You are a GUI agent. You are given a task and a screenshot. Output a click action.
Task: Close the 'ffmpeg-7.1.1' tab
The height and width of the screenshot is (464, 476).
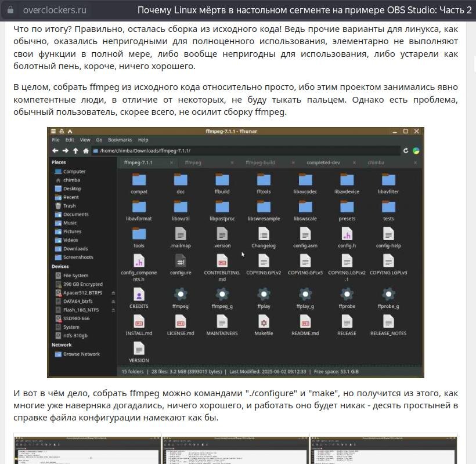(171, 163)
